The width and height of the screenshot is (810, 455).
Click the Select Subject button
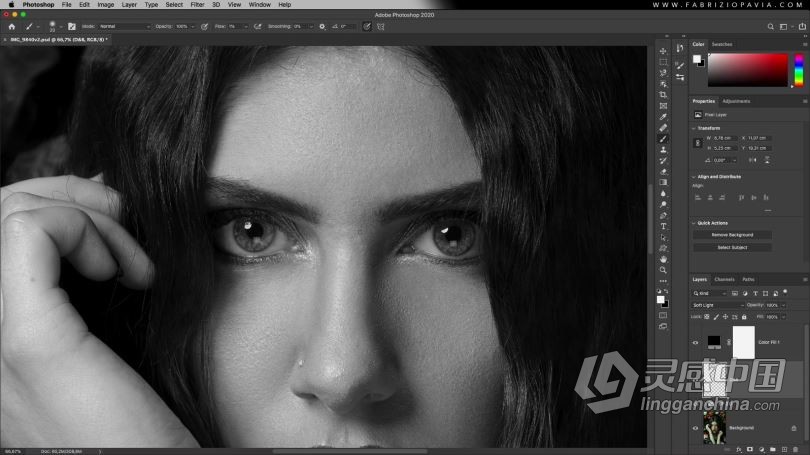tap(733, 247)
